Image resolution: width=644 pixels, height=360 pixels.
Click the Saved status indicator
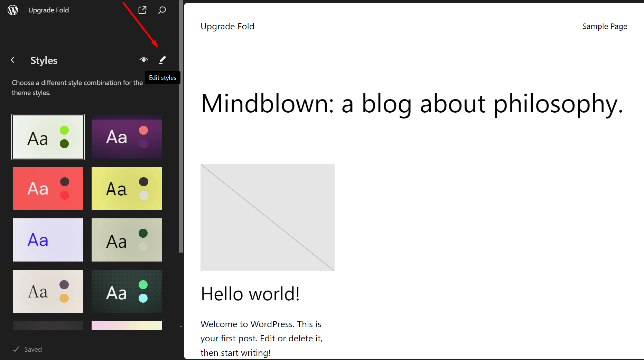27,349
